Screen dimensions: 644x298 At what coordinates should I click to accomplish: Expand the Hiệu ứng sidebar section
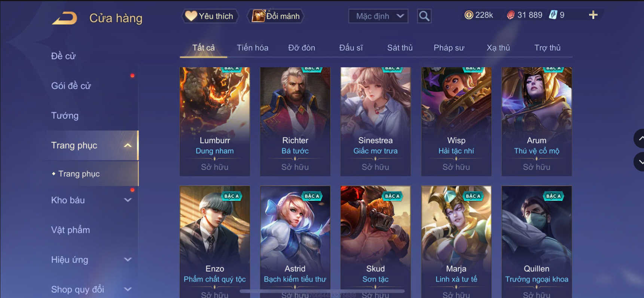click(x=128, y=259)
